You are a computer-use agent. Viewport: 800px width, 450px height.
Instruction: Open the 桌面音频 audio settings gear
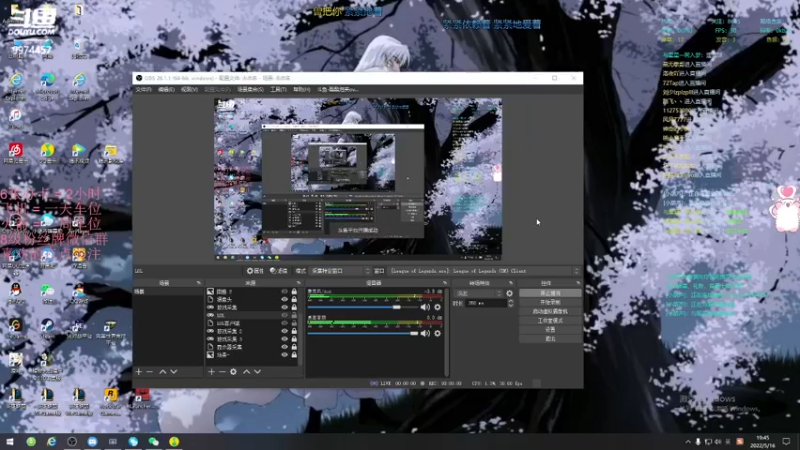437,334
